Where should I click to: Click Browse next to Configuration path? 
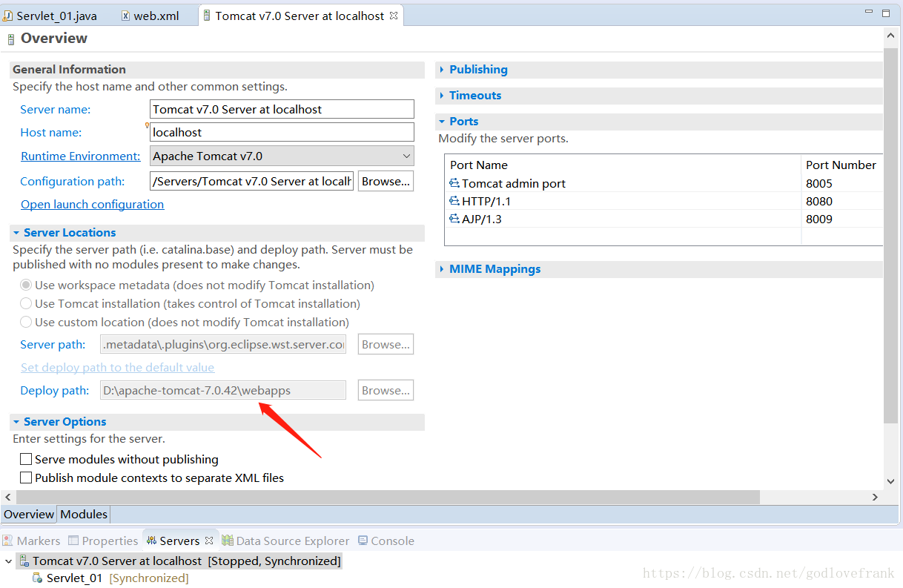point(386,181)
